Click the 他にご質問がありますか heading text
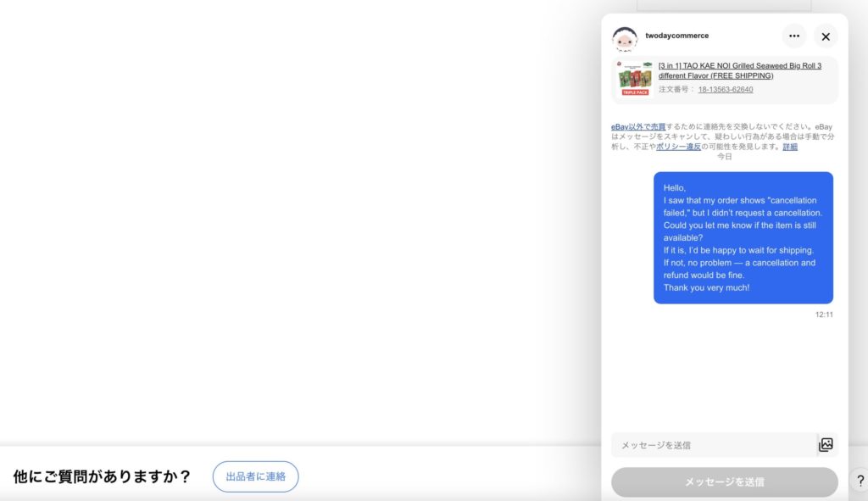The image size is (868, 501). point(102,476)
